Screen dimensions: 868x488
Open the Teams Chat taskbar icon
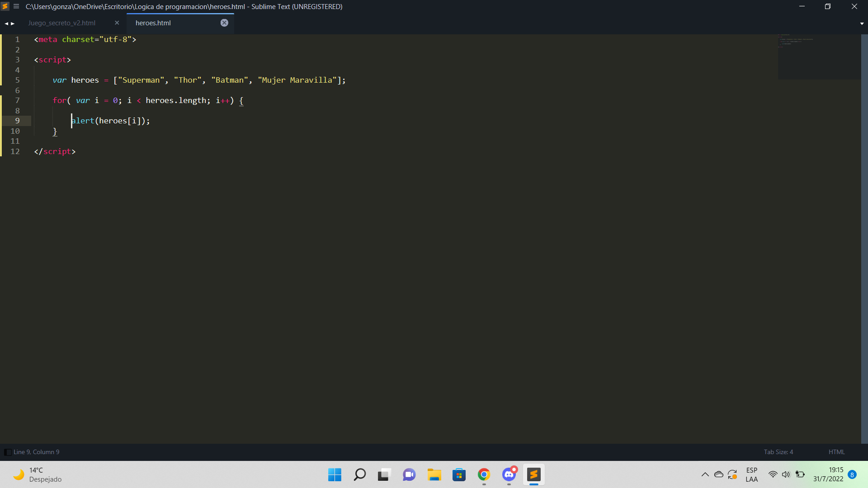(409, 474)
